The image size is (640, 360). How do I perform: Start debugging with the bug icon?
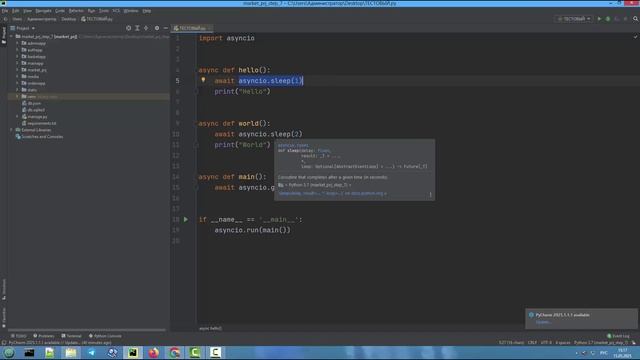click(x=608, y=19)
